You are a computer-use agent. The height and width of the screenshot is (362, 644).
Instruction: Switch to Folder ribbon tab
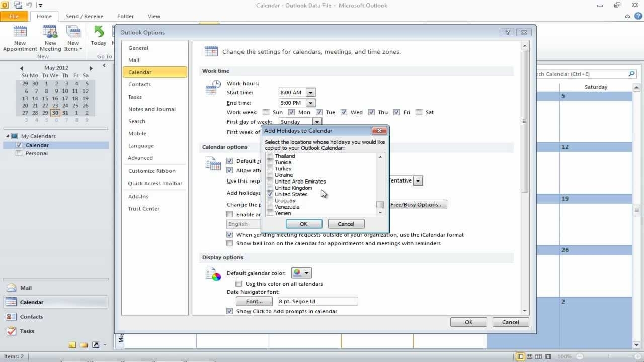[125, 16]
